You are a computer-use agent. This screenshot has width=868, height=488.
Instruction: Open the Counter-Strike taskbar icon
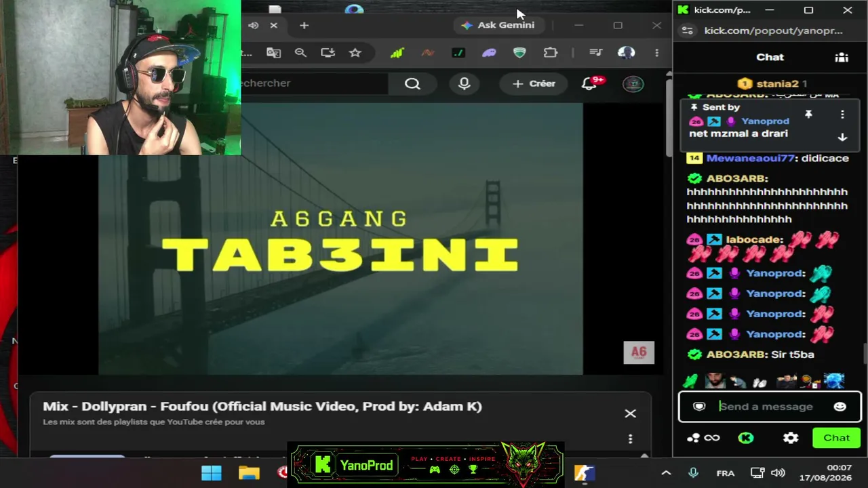click(585, 472)
